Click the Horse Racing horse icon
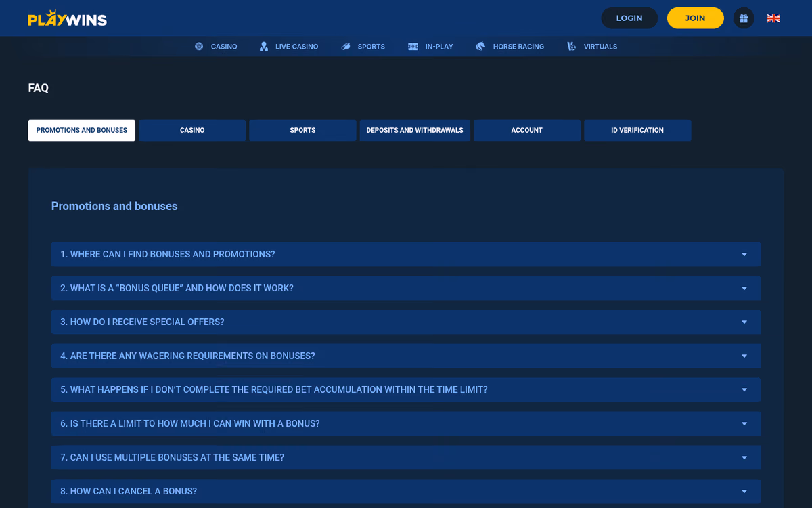The height and width of the screenshot is (508, 812). (480, 47)
